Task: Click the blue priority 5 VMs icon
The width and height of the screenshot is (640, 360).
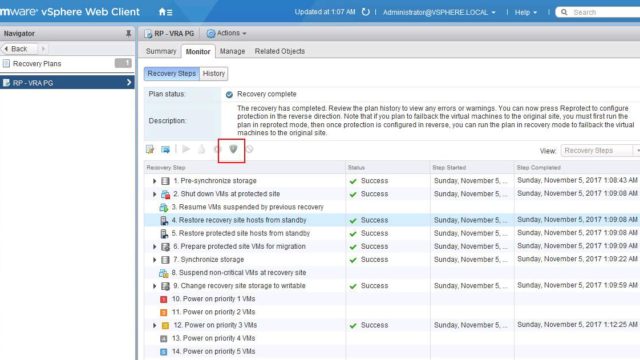Action: pyautogui.click(x=164, y=351)
